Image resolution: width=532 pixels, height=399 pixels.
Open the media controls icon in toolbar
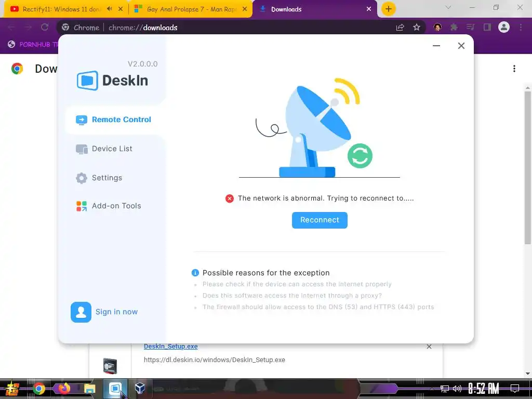pyautogui.click(x=470, y=27)
